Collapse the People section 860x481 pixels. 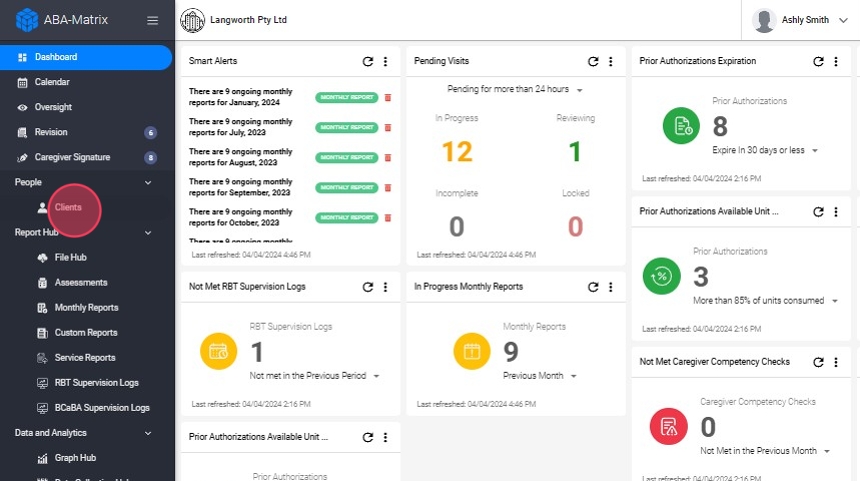coord(149,182)
